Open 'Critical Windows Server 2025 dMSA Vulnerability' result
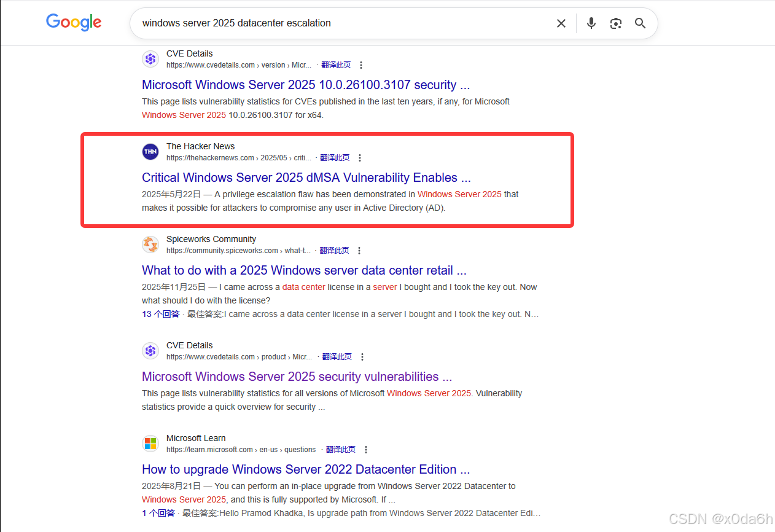Image resolution: width=775 pixels, height=532 pixels. point(306,178)
